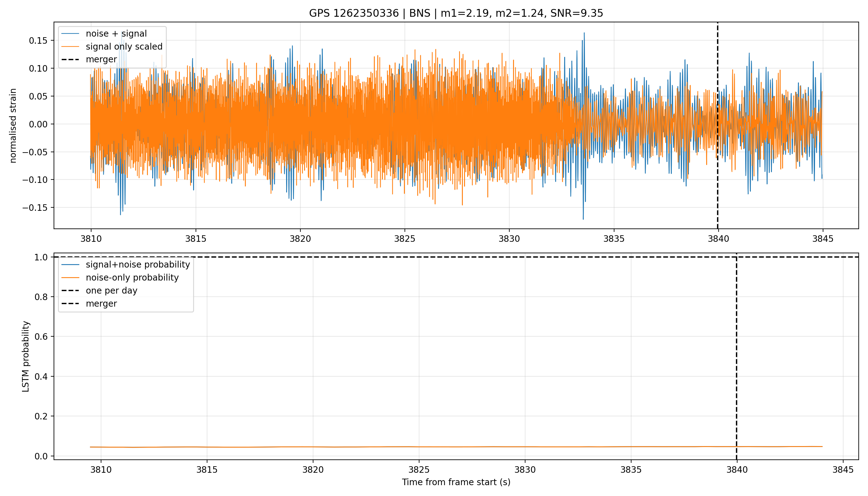
Task: Click the 'one per day' legend entry
Action: pyautogui.click(x=99, y=290)
